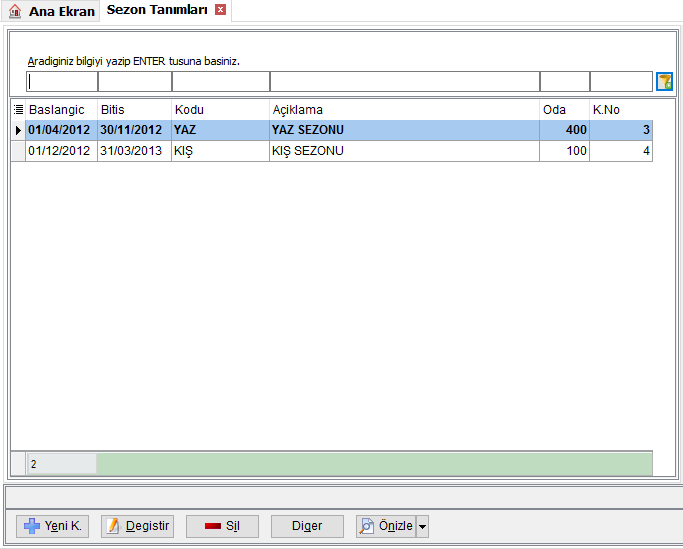Click the Önizle preview button
The width and height of the screenshot is (683, 549).
coord(386,526)
